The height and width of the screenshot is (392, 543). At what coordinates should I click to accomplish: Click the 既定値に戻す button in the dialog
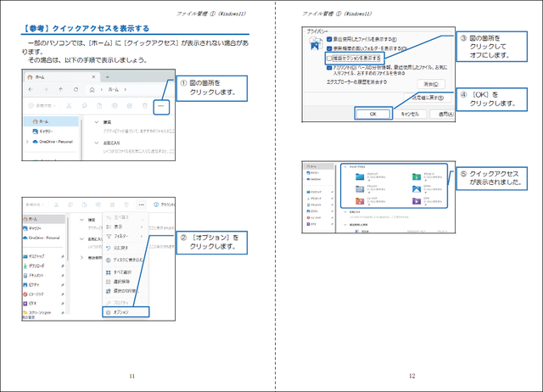(x=428, y=98)
